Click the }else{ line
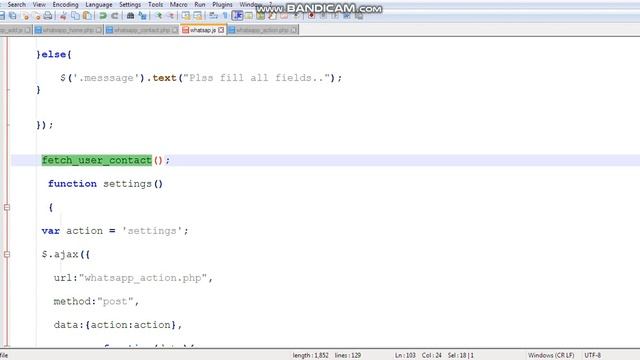 (x=54, y=54)
